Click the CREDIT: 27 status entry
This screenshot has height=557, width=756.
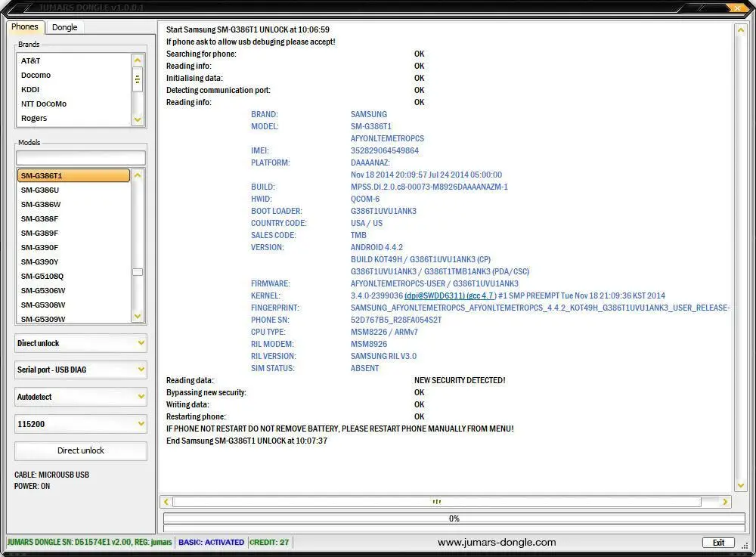tap(269, 543)
